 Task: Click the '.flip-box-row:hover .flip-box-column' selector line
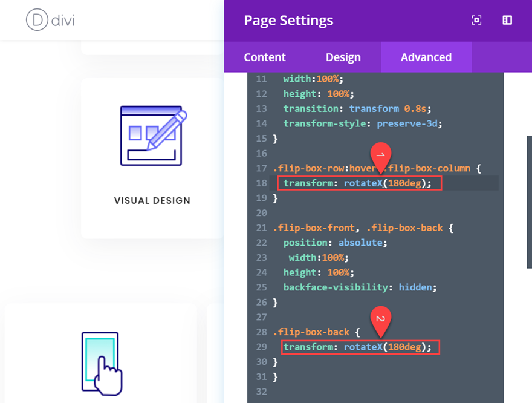pos(377,168)
